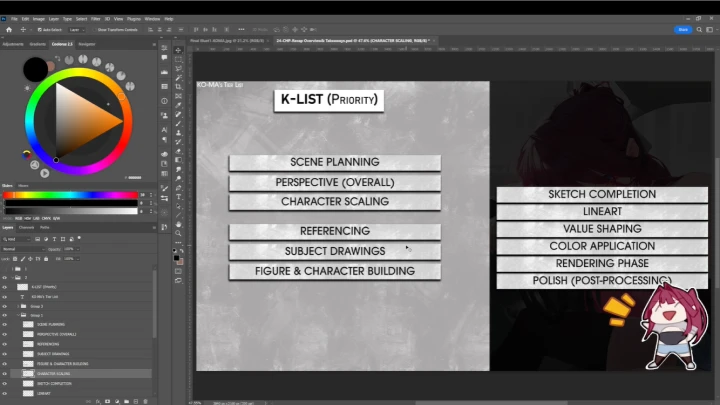Screen dimensions: 720x405
Task: Toggle Show Transform Controls checkbox
Action: pyautogui.click(x=94, y=30)
